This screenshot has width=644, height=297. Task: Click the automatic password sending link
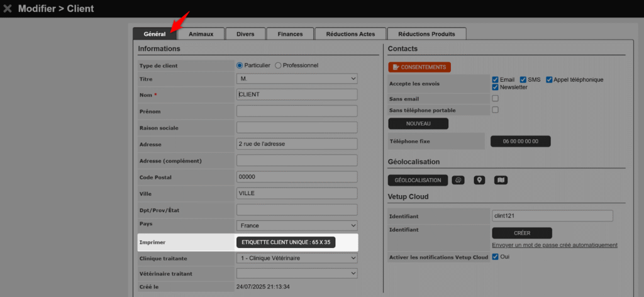tap(554, 245)
